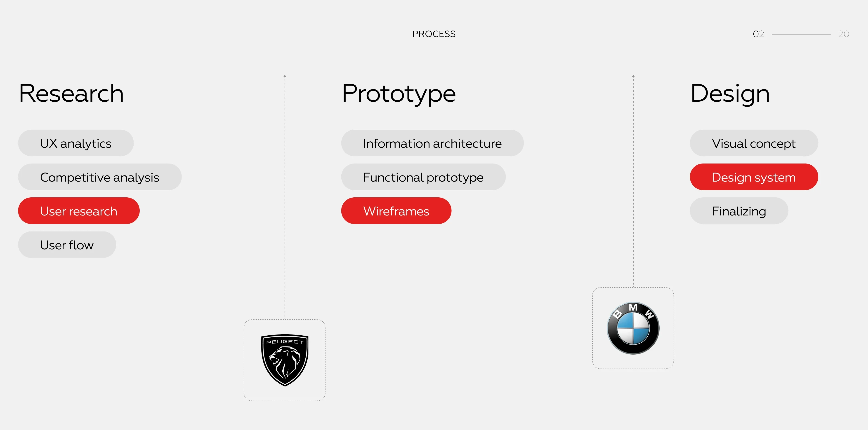Select the UX analytics pill
Viewport: 868px width, 430px height.
pos(76,143)
